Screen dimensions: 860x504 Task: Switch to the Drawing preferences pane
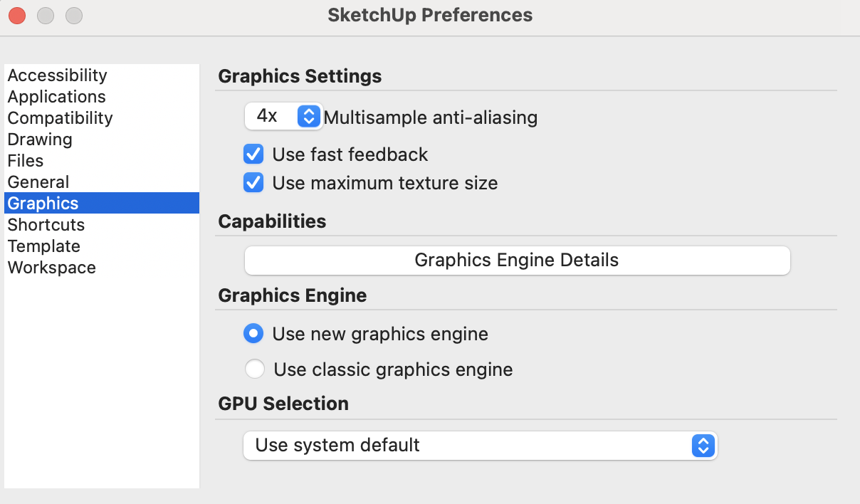[39, 140]
